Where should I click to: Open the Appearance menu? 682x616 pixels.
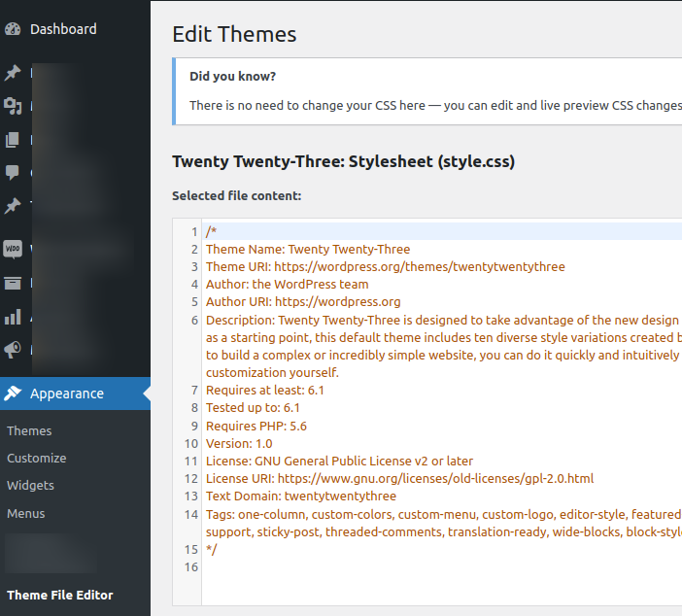click(75, 394)
